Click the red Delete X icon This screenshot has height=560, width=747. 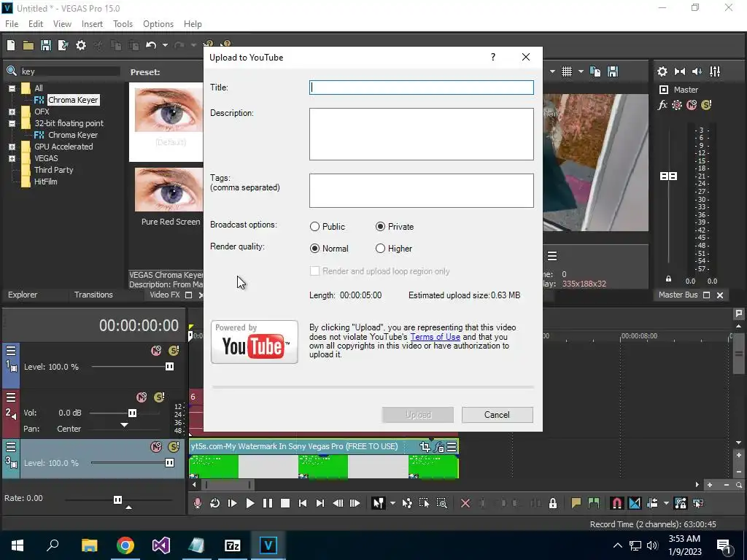[465, 503]
